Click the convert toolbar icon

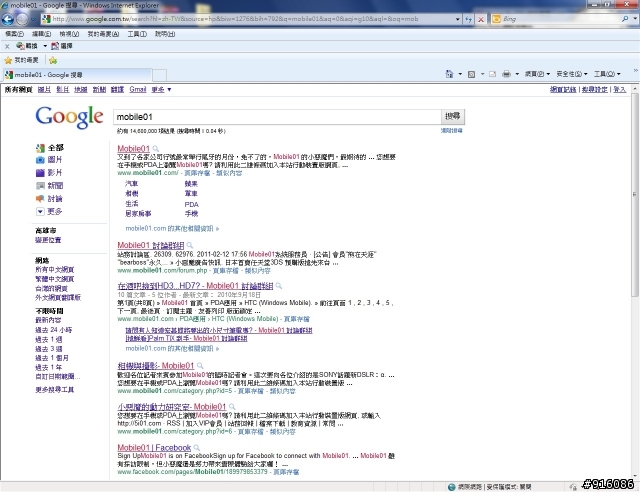20,46
